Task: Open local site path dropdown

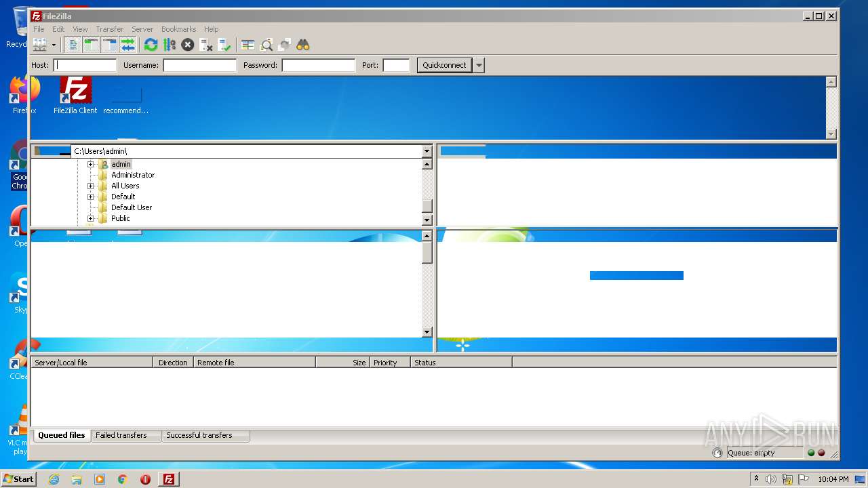Action: point(427,151)
